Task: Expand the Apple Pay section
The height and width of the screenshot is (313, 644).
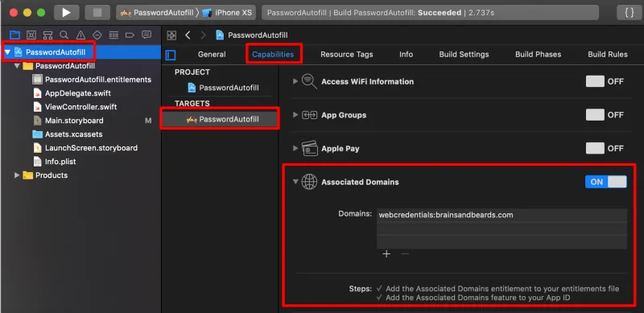Action: [295, 148]
